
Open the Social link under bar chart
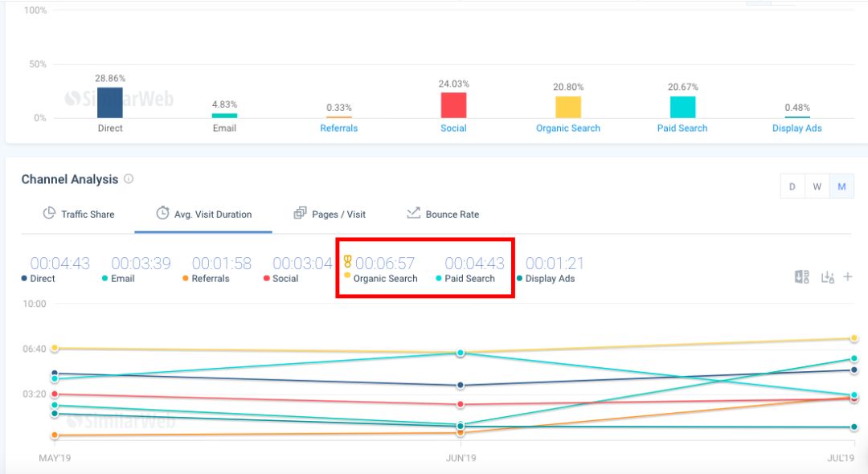coord(453,128)
